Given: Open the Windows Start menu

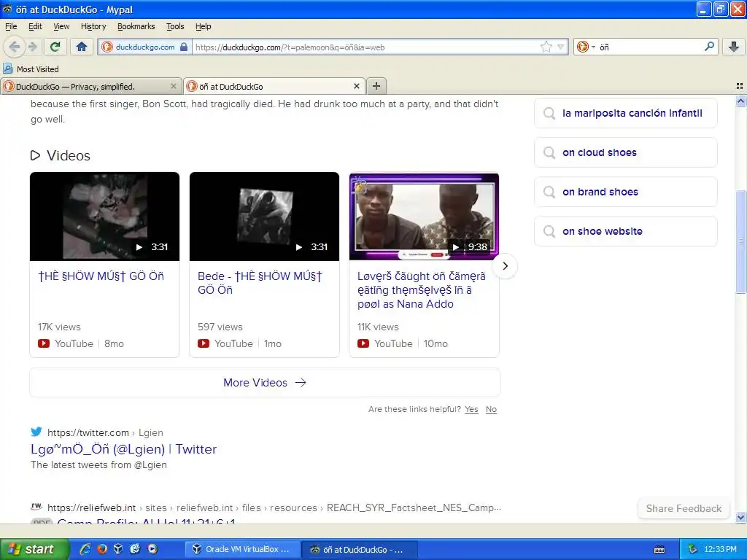Looking at the screenshot, I should [34, 549].
